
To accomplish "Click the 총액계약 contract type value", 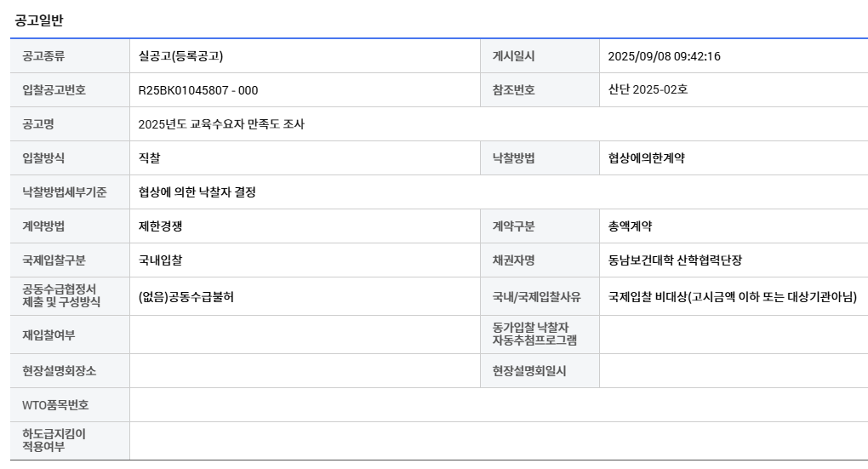I will click(630, 226).
